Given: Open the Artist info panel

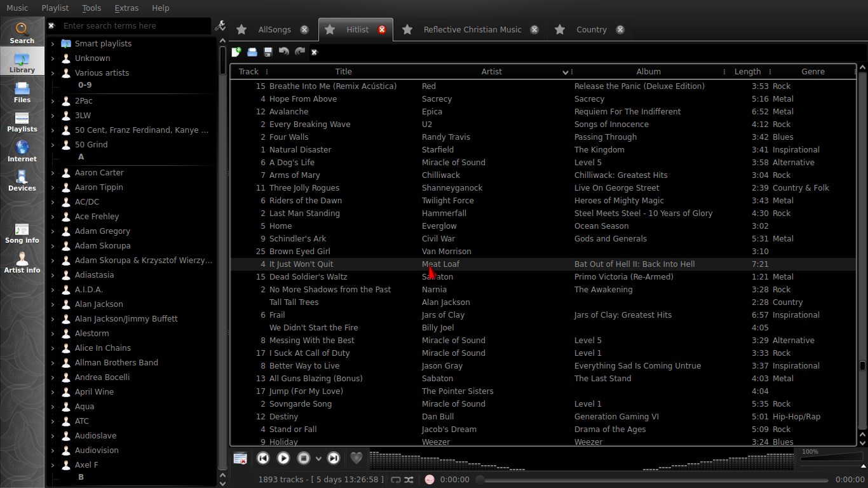Looking at the screenshot, I should [x=22, y=262].
